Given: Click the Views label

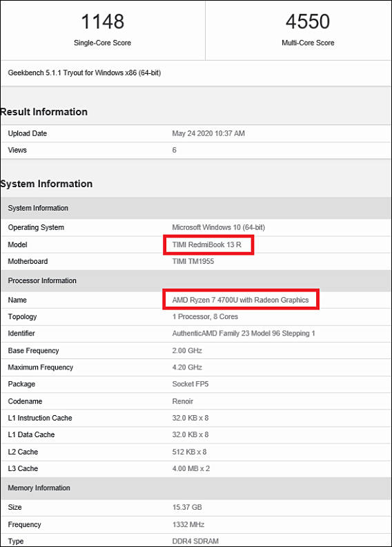Looking at the screenshot, I should coord(17,151).
